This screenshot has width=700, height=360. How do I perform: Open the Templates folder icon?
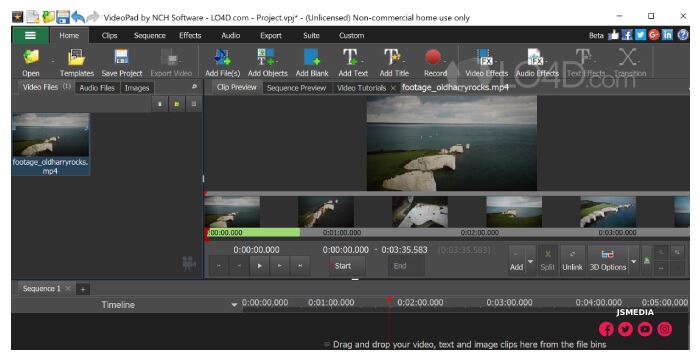(x=77, y=58)
